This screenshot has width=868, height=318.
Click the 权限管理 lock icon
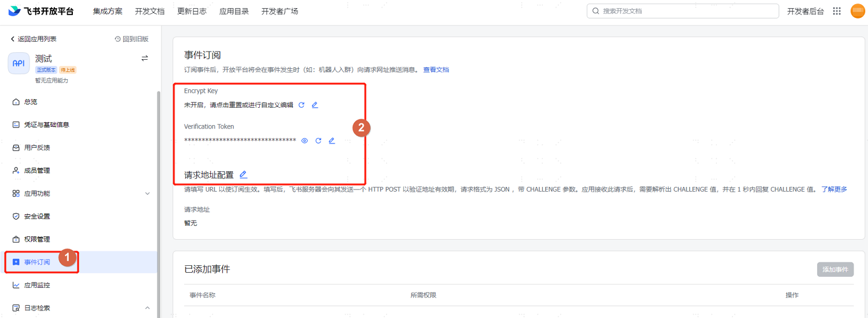pos(16,239)
